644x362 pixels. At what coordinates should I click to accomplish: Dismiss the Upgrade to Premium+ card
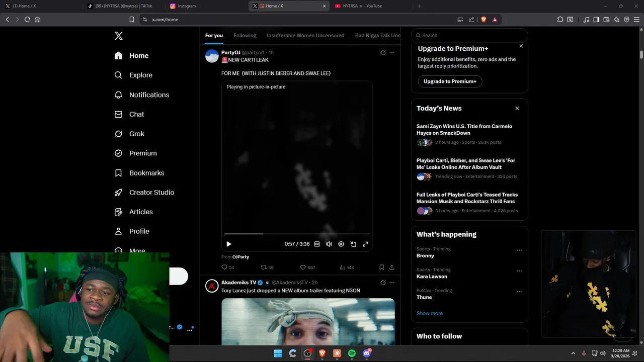pyautogui.click(x=521, y=46)
